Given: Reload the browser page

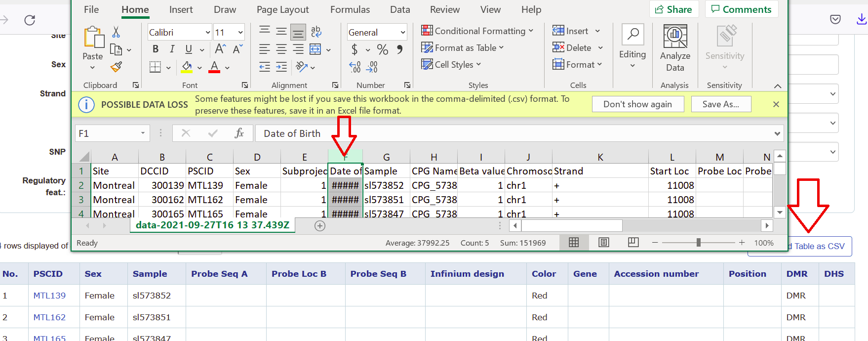Looking at the screenshot, I should click(30, 20).
